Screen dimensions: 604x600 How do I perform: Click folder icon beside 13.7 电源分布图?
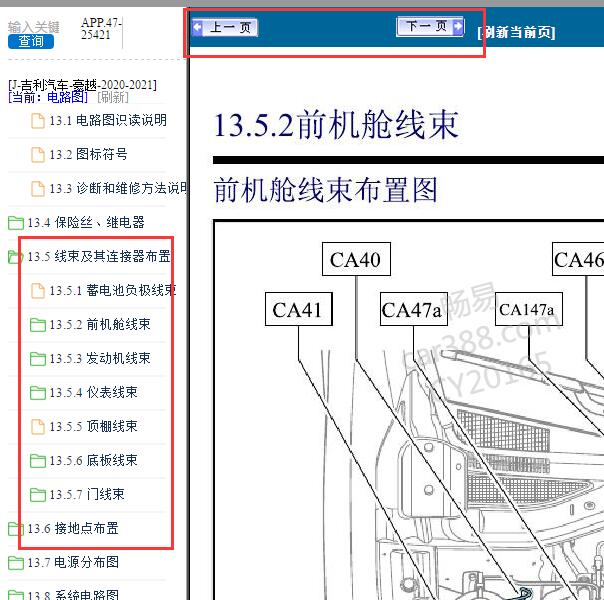click(x=15, y=562)
